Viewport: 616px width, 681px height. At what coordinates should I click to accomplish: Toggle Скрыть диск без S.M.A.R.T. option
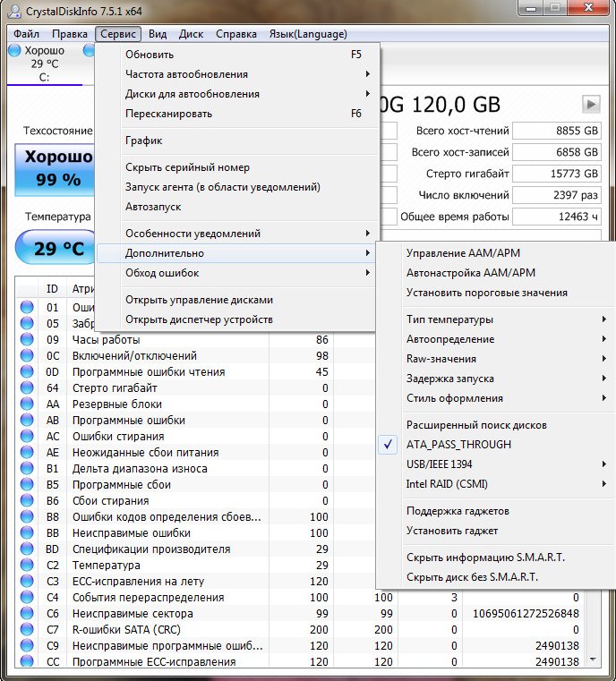[495, 577]
